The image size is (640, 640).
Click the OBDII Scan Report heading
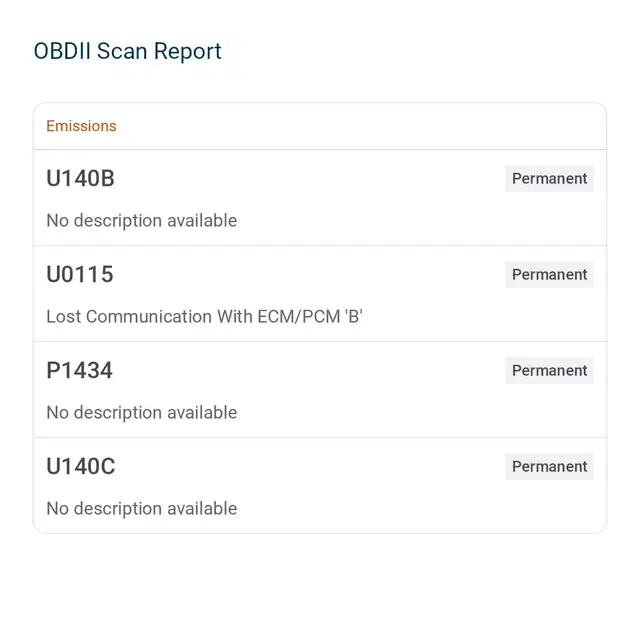127,51
